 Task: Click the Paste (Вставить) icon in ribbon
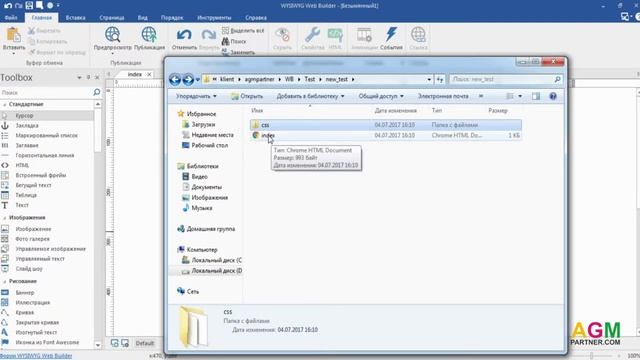click(13, 36)
